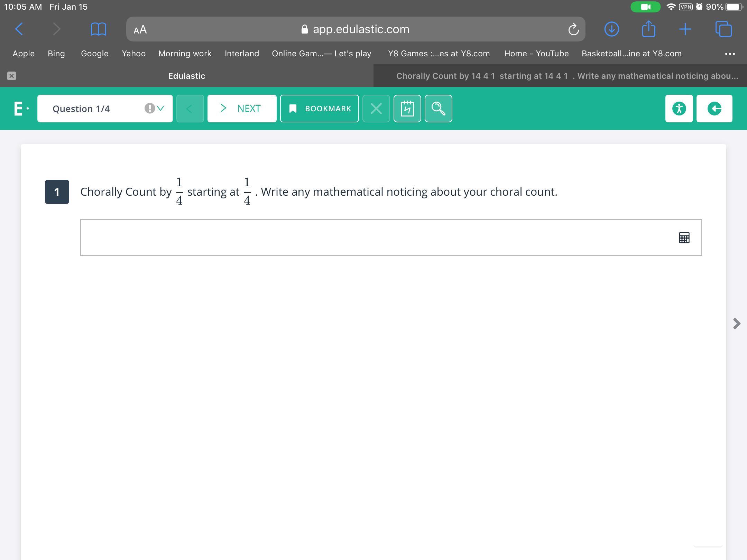This screenshot has width=747, height=560.
Task: Tap Safari's download indicator icon
Action: pyautogui.click(x=611, y=29)
